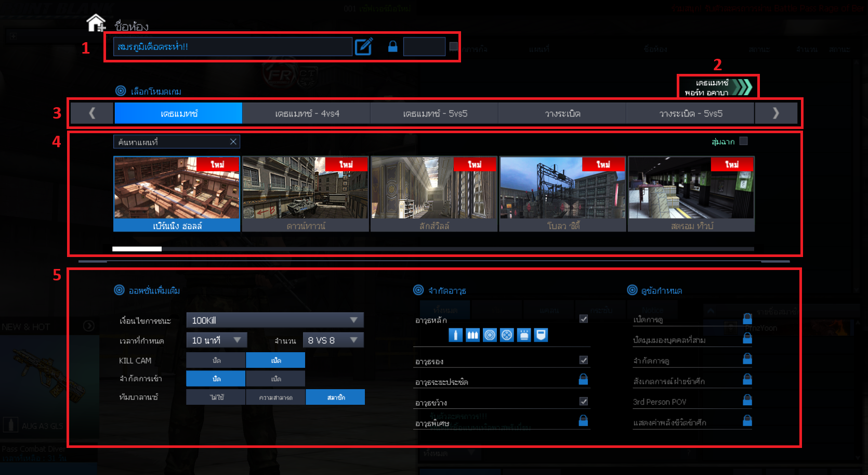Select the four-dot circle weapon icon
The image size is (868, 475).
point(507,335)
